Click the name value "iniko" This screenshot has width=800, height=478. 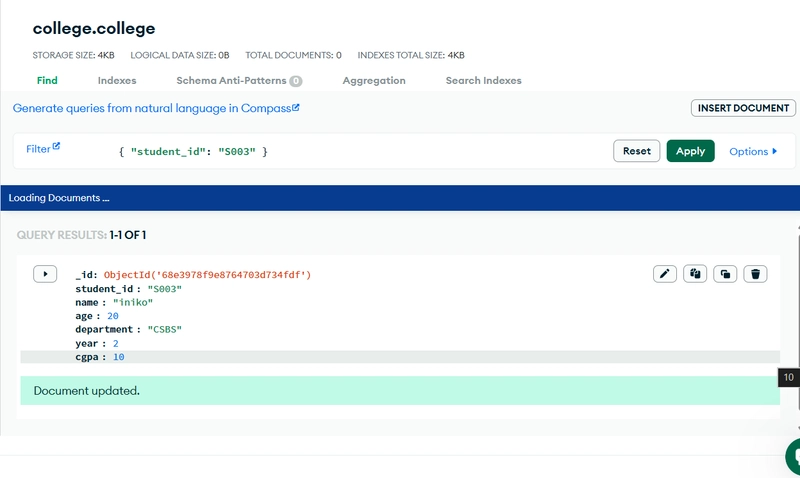[x=133, y=302]
